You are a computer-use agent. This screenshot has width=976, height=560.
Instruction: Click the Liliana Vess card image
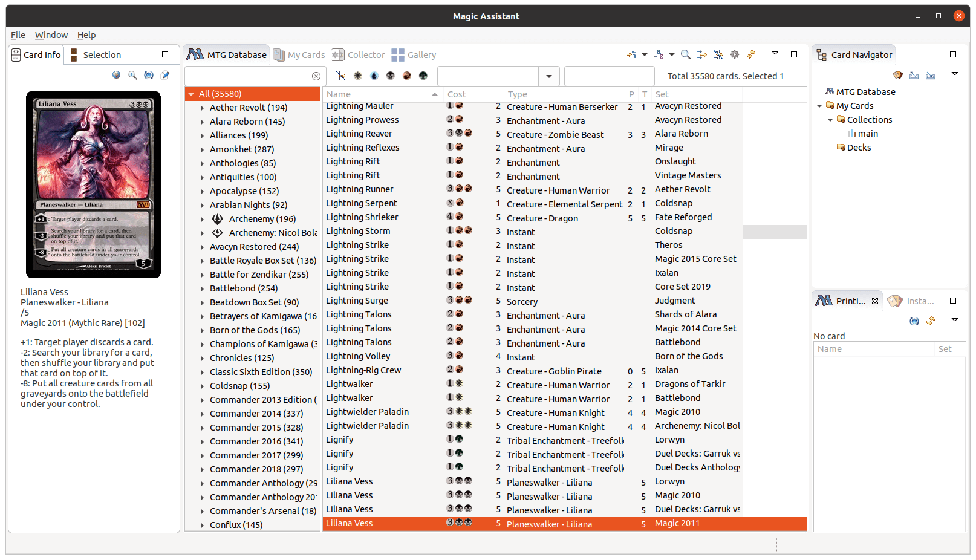pos(93,184)
